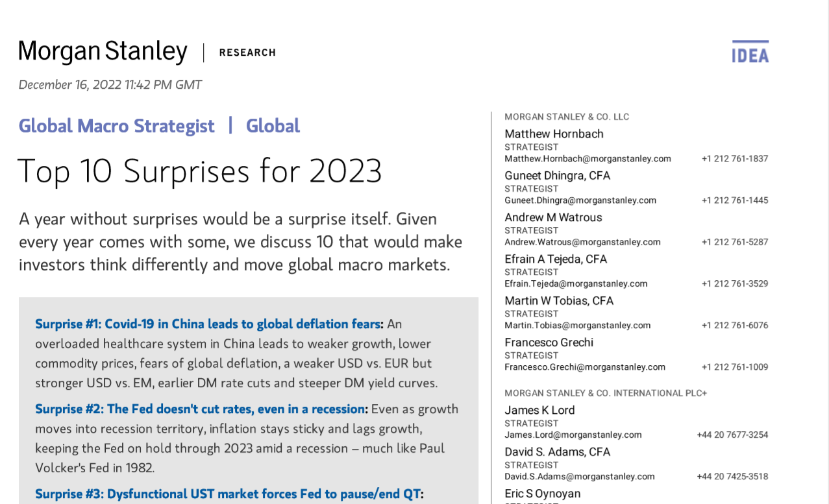Click the Top 10 Surprises for 2023 title
829x504 pixels.
199,171
